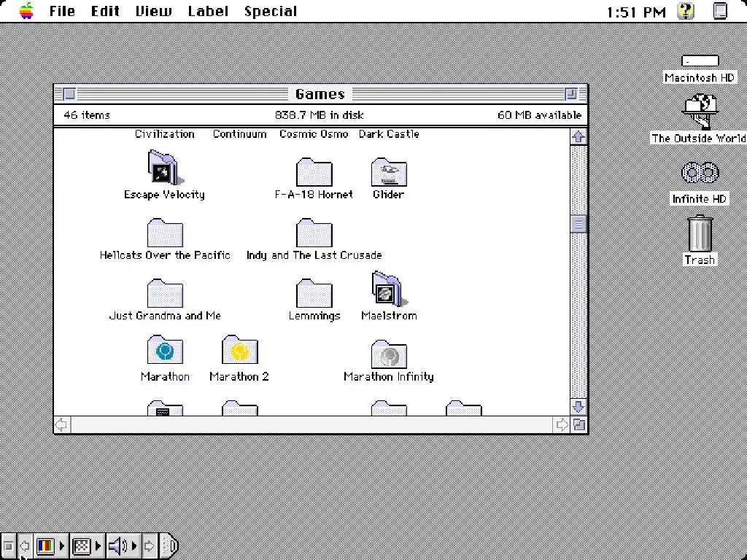Select the blue Marathon folder icon

(x=165, y=350)
